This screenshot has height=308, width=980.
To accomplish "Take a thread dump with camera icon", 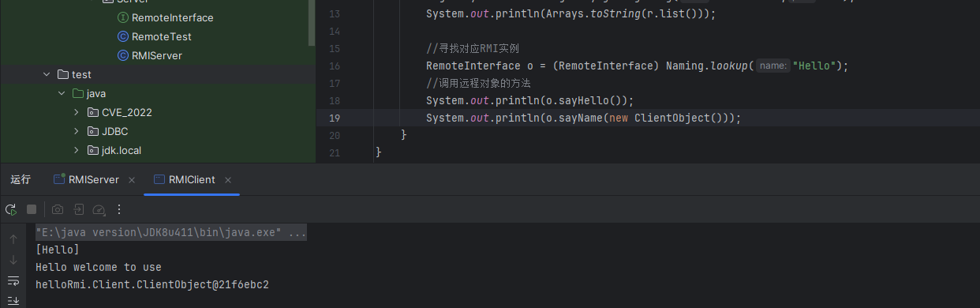I will [58, 209].
